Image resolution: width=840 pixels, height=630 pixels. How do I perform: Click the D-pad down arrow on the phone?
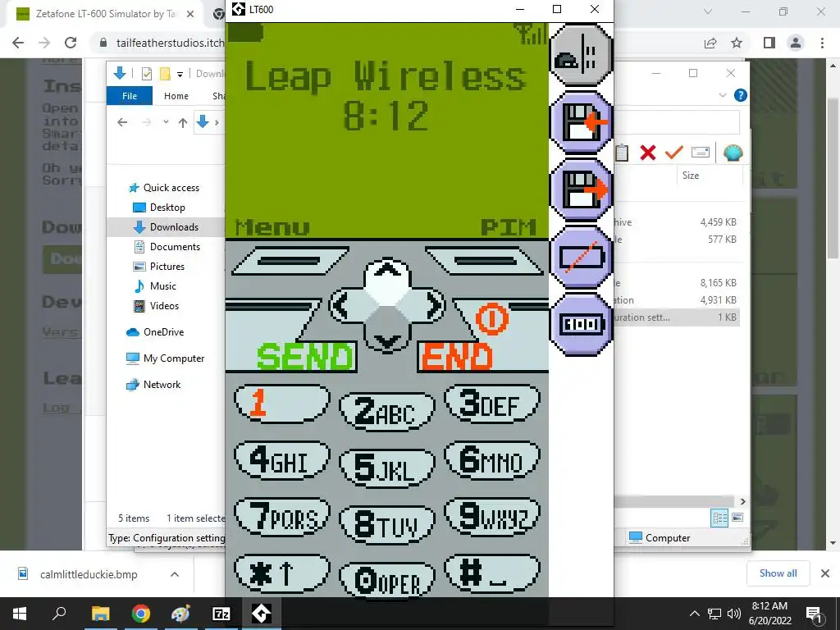(x=387, y=339)
